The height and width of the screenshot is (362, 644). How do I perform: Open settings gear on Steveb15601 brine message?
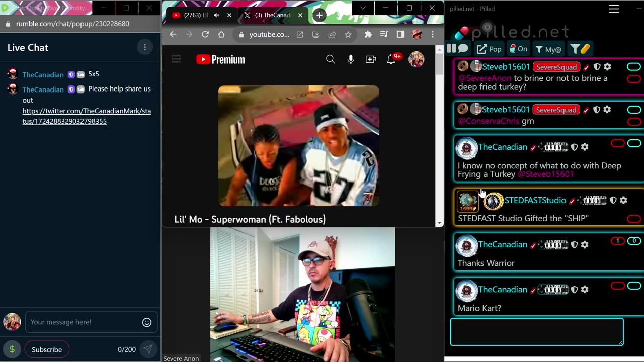pos(607,67)
